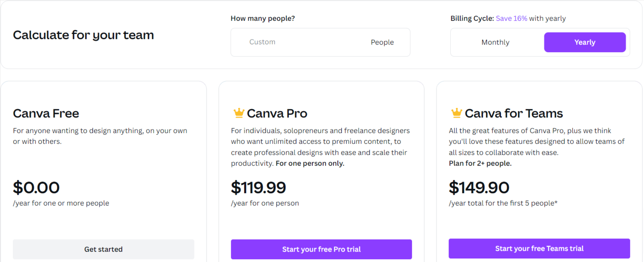The width and height of the screenshot is (644, 262).
Task: Select the Yearly billing option
Action: click(585, 42)
